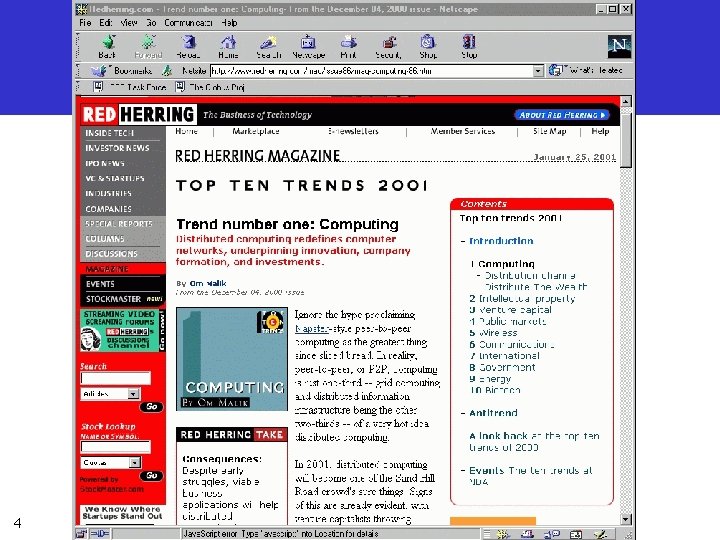
Task: Click the vertical scrollbar down arrow
Action: (625, 519)
